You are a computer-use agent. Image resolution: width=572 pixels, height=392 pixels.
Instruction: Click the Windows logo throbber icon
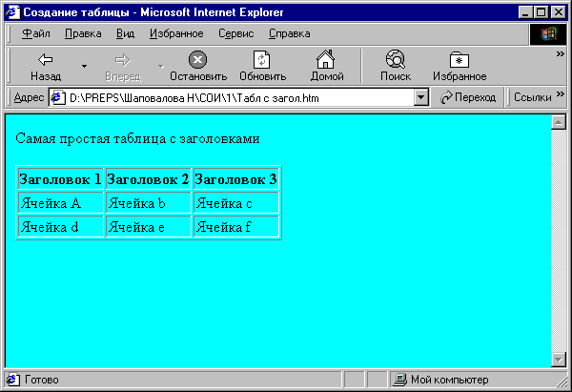pos(549,34)
